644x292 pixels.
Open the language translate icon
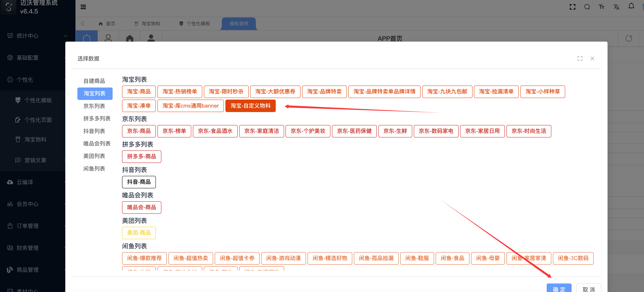coord(616,7)
